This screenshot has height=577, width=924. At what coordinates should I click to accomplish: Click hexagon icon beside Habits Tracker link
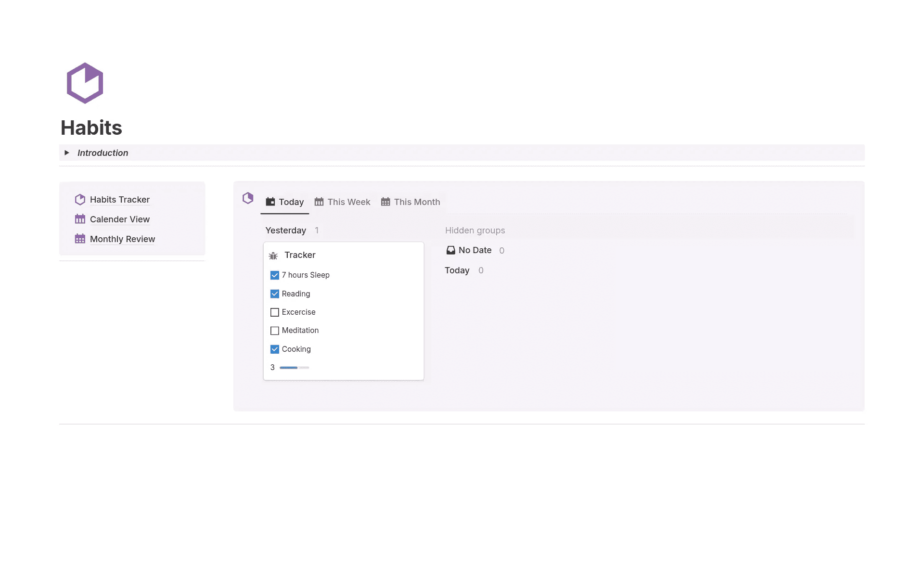(80, 200)
